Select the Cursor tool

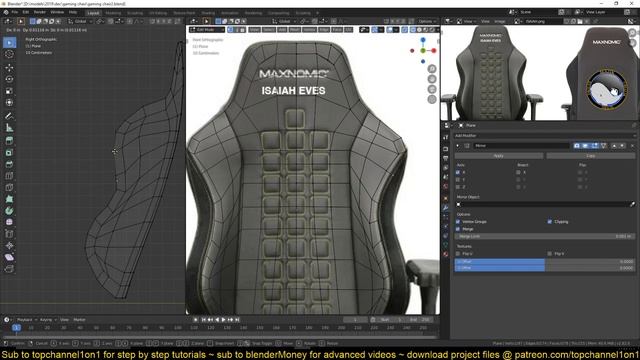coord(9,54)
